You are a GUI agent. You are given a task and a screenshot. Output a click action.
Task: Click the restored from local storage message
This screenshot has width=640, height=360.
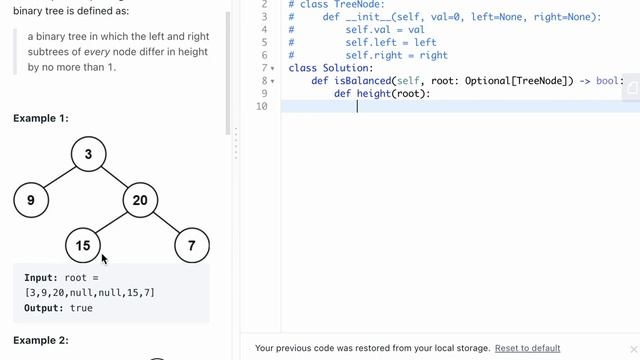point(372,348)
